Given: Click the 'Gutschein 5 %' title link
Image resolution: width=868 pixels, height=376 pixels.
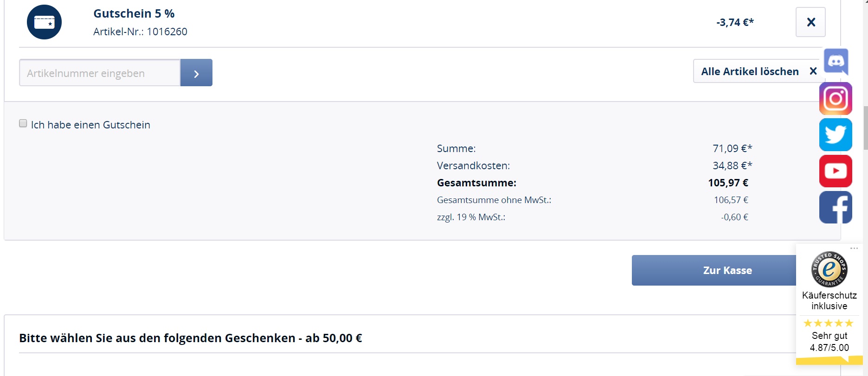Looking at the screenshot, I should [134, 13].
